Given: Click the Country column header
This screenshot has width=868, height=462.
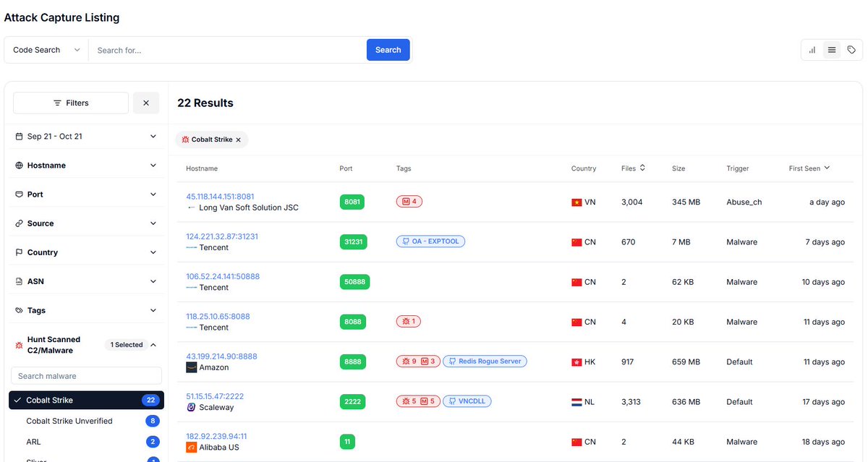Looking at the screenshot, I should pyautogui.click(x=584, y=168).
